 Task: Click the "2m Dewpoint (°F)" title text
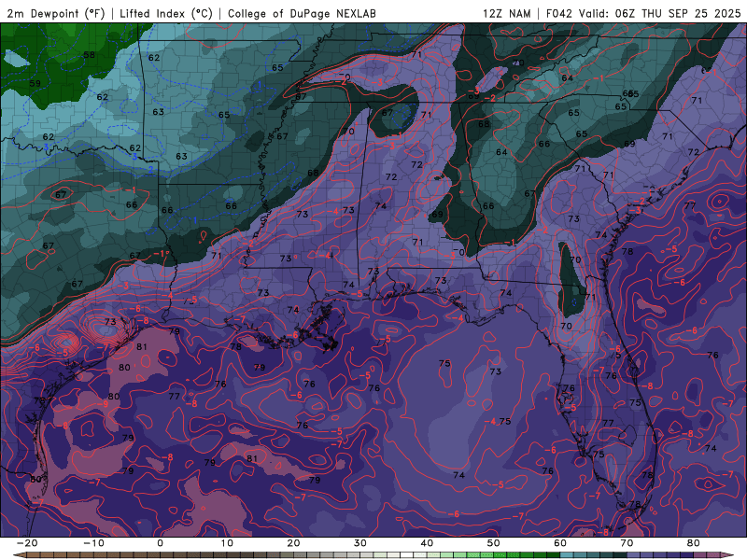tap(55, 13)
